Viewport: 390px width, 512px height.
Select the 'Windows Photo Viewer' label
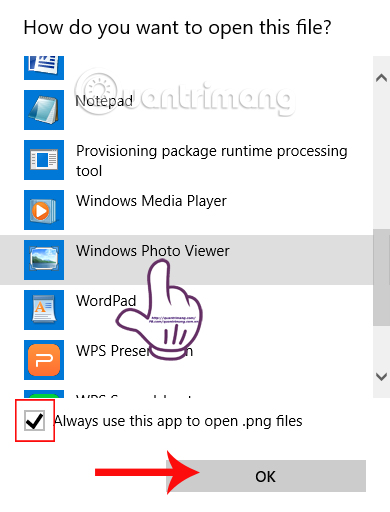[x=153, y=251]
